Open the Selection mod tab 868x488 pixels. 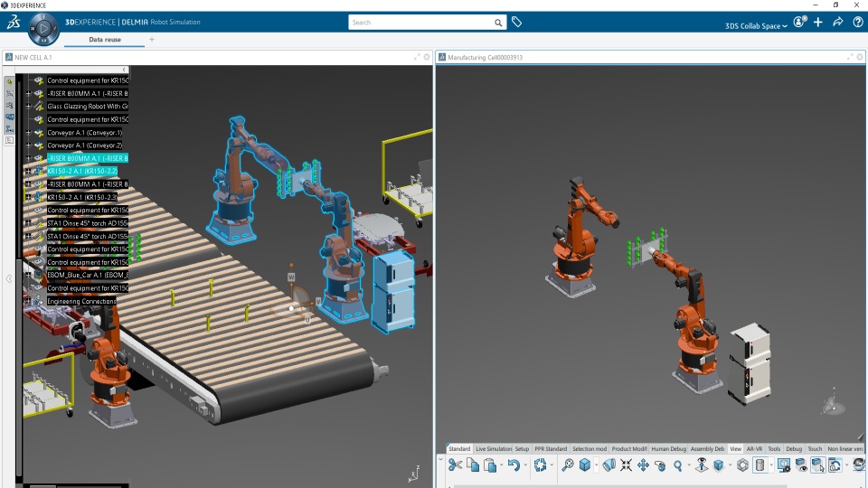coord(589,449)
